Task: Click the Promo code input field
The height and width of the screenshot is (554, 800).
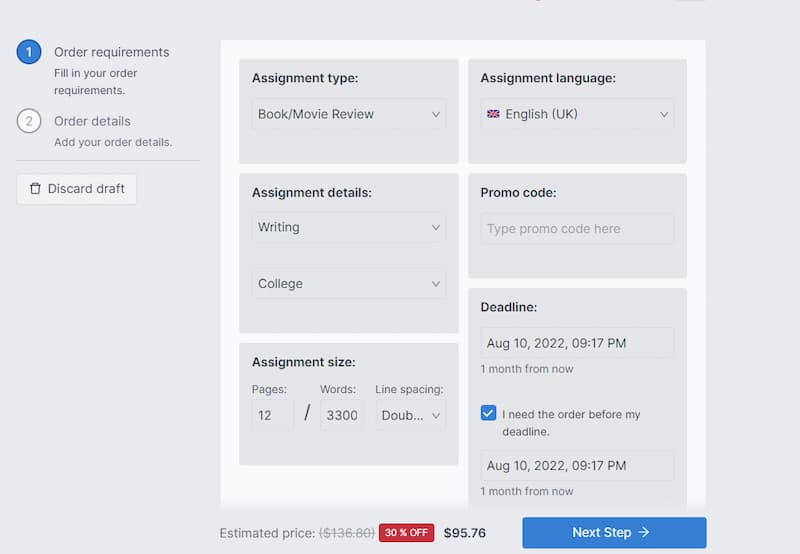Action: point(577,229)
